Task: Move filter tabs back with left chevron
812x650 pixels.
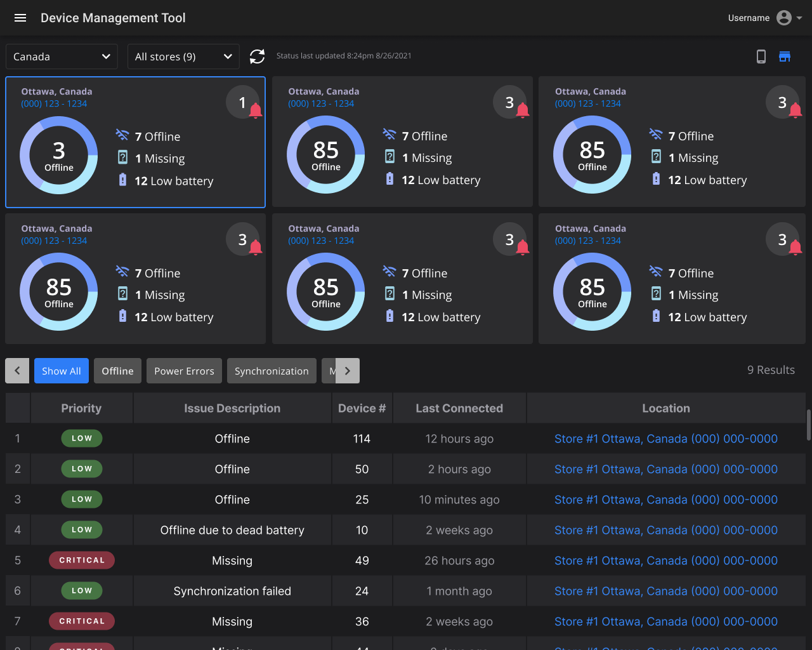Action: point(17,371)
